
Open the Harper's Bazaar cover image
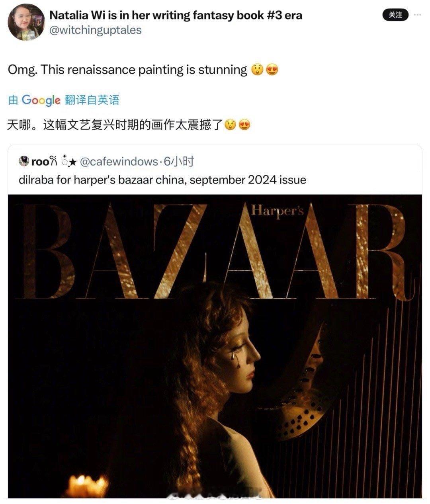(215, 346)
